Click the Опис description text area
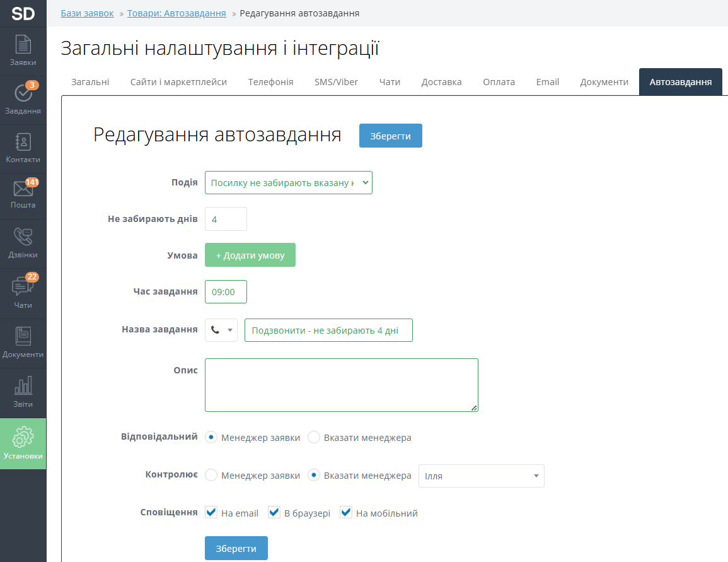This screenshot has height=562, width=728. (x=341, y=385)
